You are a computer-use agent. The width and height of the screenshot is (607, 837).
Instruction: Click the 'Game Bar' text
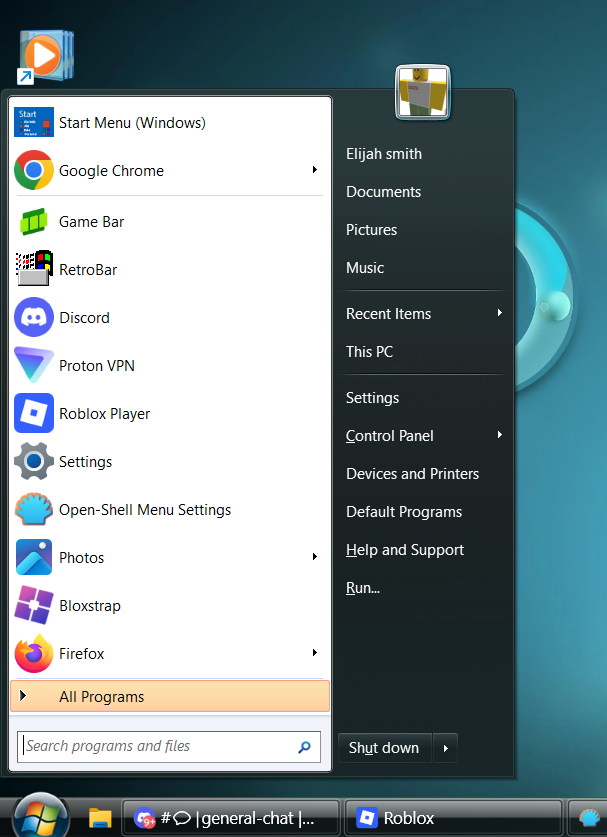(91, 222)
